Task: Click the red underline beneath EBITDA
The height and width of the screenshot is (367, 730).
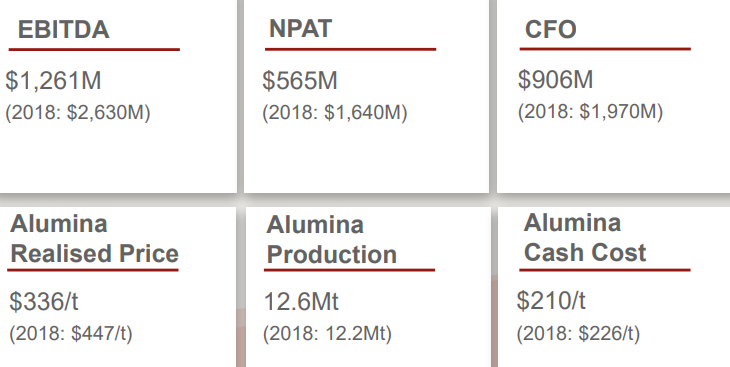Action: click(x=94, y=49)
